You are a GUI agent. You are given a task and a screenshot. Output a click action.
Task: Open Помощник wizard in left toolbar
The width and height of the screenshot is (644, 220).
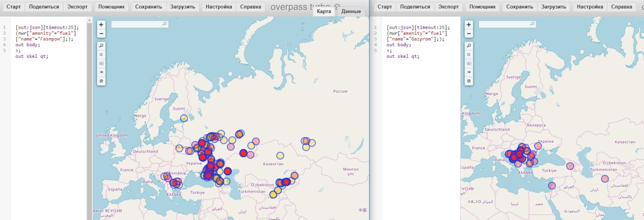click(x=111, y=7)
